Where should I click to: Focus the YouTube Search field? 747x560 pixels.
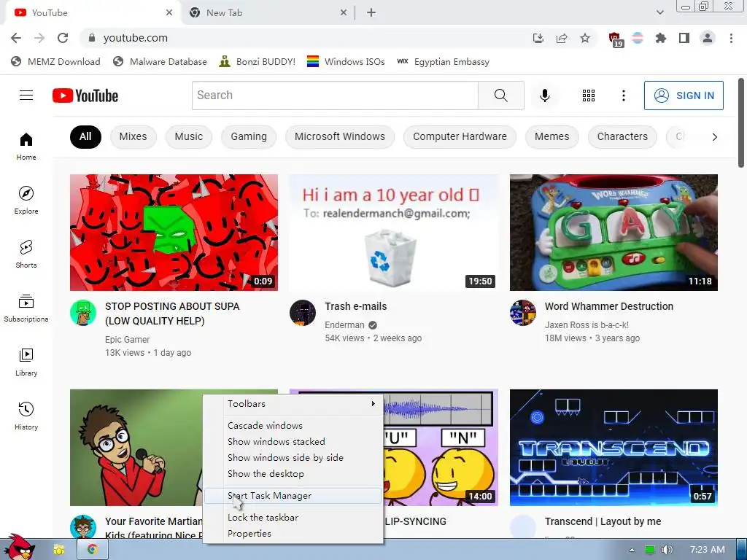[336, 96]
